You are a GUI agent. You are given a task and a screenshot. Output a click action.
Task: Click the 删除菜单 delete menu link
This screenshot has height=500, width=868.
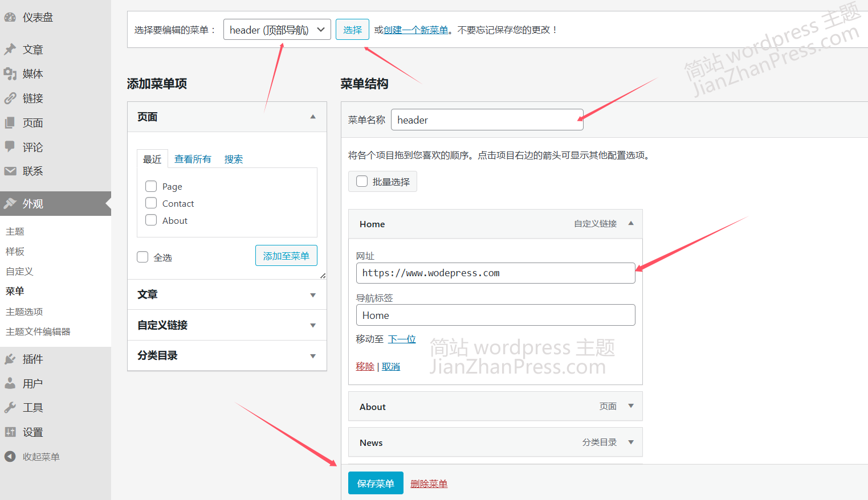429,483
